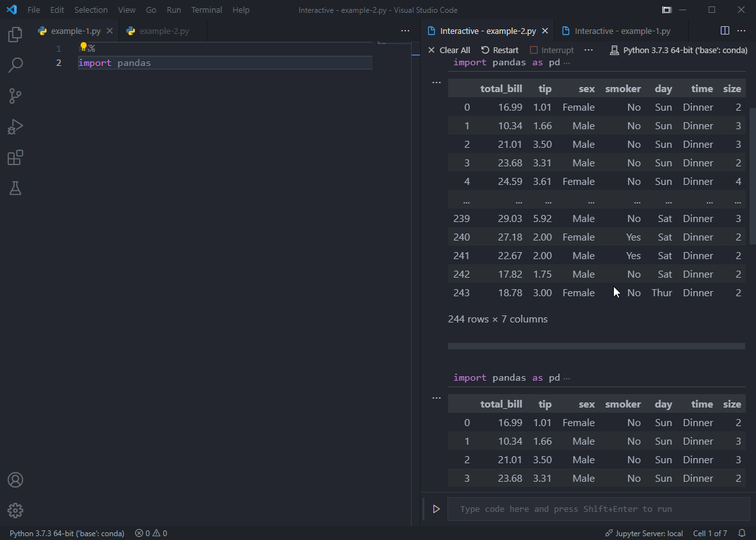The height and width of the screenshot is (540, 756).
Task: Open more actions for left editor group
Action: (405, 30)
